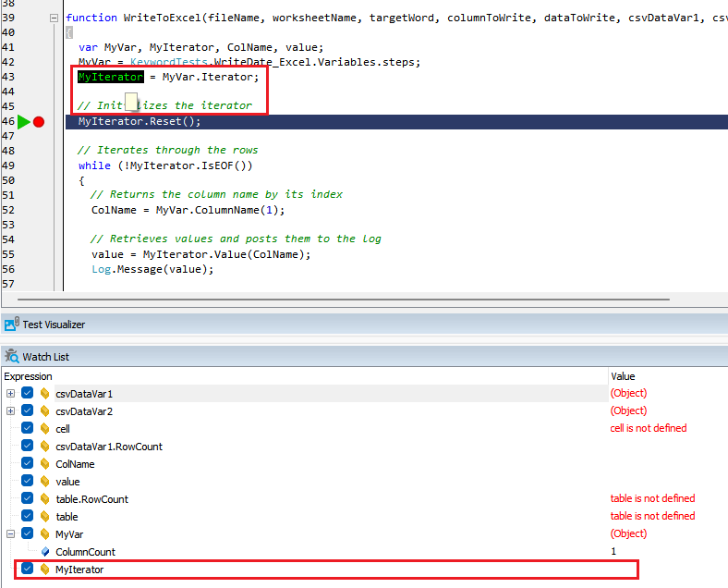This screenshot has height=588, width=728.
Task: Select the Watch List panel header
Action: click(45, 357)
